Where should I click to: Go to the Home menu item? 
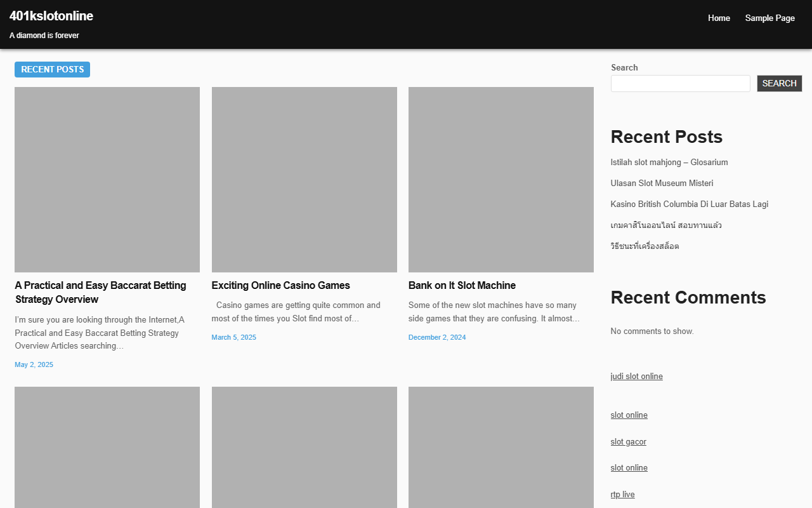(719, 18)
